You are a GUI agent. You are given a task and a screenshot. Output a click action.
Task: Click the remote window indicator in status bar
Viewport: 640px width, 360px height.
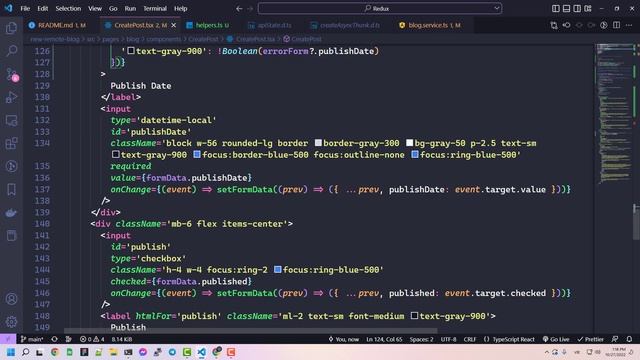(x=8, y=339)
